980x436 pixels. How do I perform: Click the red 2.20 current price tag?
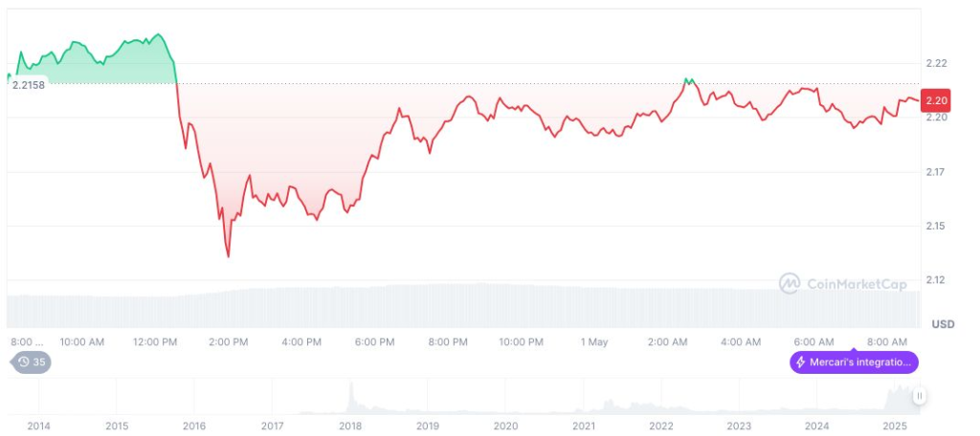click(x=937, y=100)
